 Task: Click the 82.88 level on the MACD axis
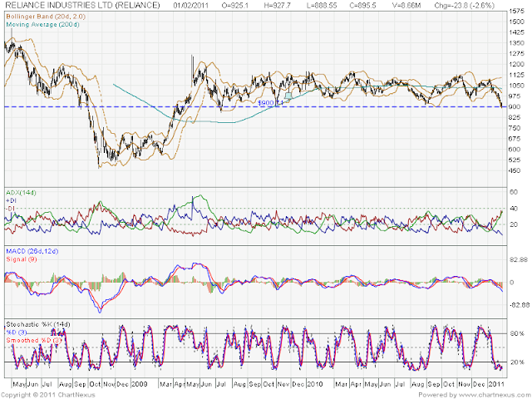click(x=519, y=260)
